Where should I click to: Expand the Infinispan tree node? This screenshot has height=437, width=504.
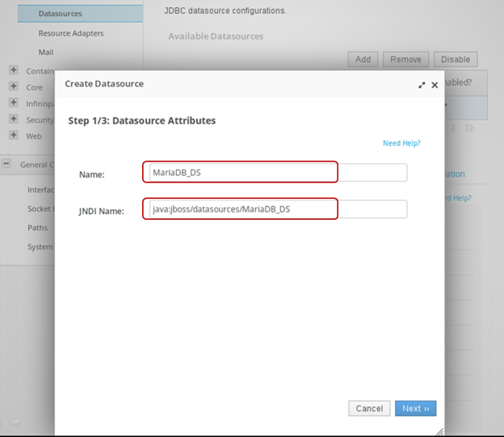click(x=14, y=103)
